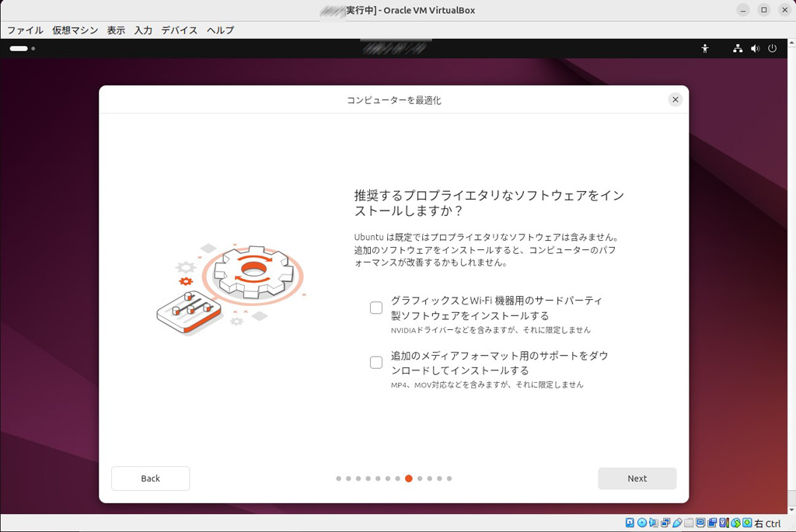The height and width of the screenshot is (532, 796).
Task: Click the keyboard capture green arrow icon
Action: pos(747,523)
